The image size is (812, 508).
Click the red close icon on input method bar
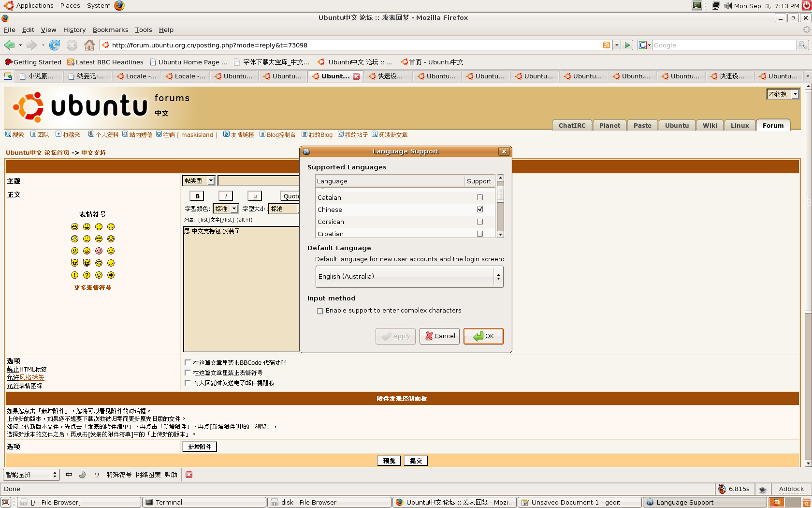pos(189,475)
